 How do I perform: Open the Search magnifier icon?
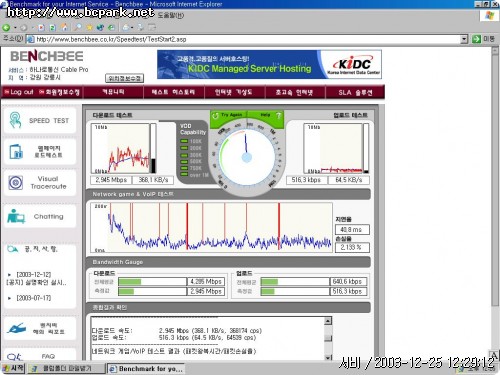(x=78, y=27)
